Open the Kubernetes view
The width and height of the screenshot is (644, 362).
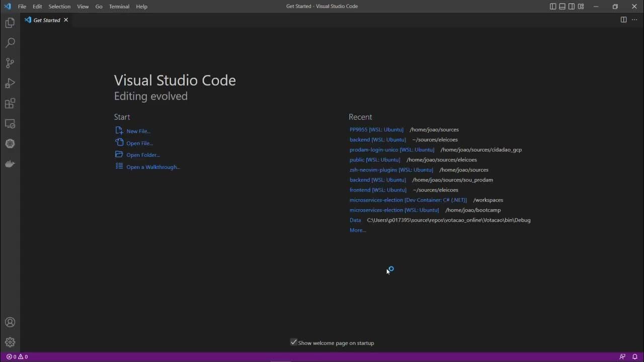coord(10,144)
